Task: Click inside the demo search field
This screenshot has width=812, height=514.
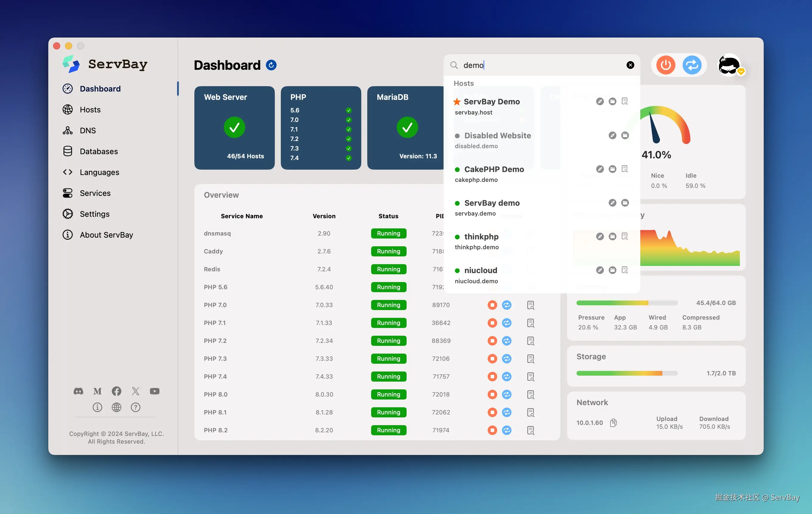Action: point(540,65)
